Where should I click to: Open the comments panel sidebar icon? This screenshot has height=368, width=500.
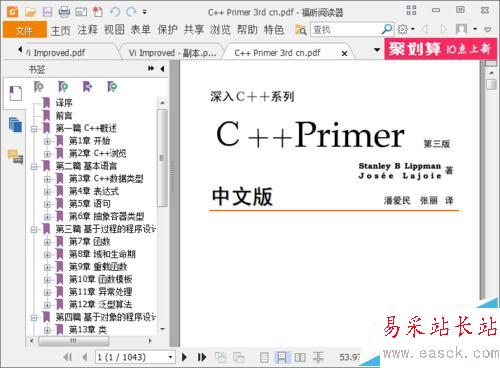click(15, 157)
